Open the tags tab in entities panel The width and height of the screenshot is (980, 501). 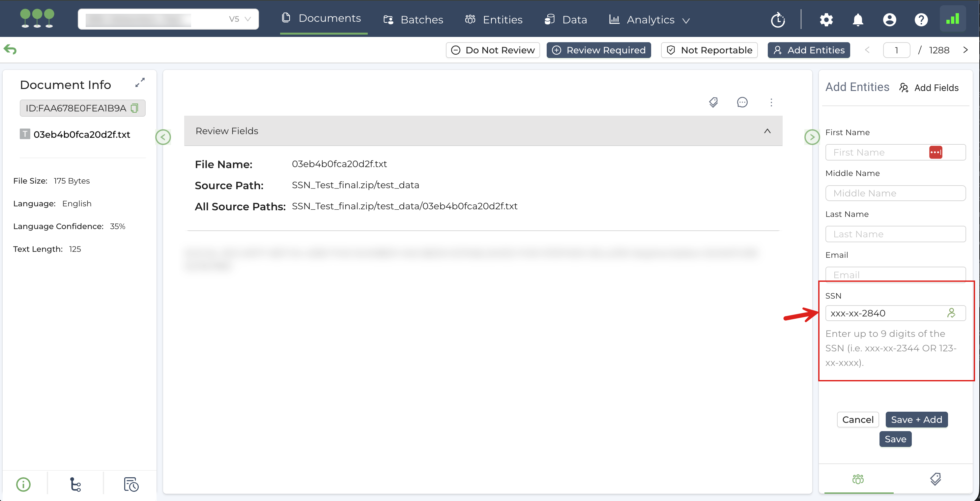935,479
